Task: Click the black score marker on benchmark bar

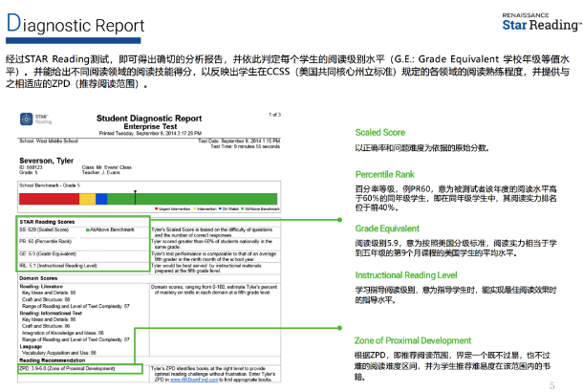Action: pos(136,198)
